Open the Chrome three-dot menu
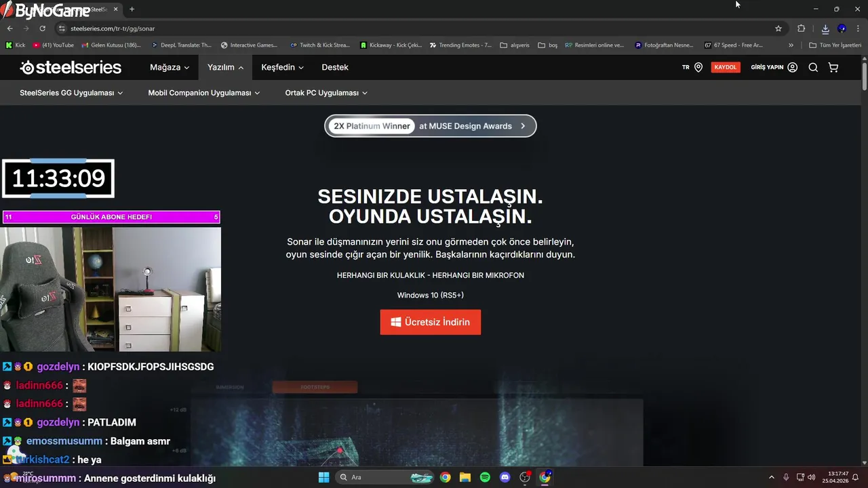Viewport: 868px width, 488px height. [859, 28]
